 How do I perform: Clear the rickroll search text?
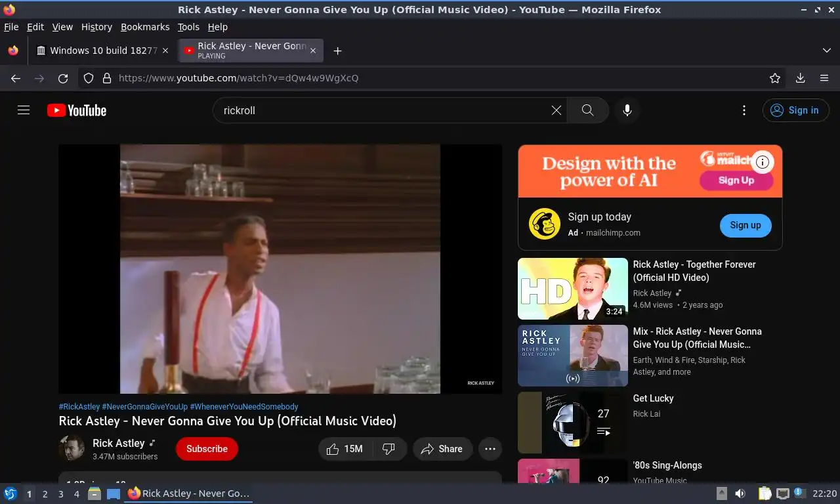[556, 110]
